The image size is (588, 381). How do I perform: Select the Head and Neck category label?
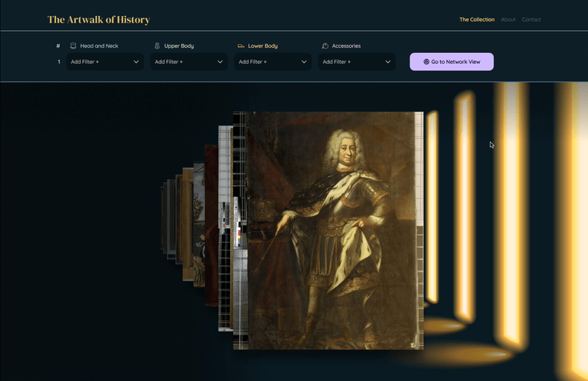click(99, 46)
